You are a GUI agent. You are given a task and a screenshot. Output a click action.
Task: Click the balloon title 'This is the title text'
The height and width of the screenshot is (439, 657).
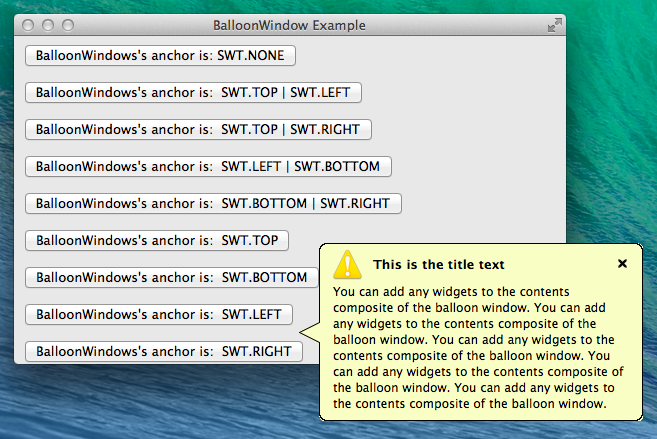[439, 265]
